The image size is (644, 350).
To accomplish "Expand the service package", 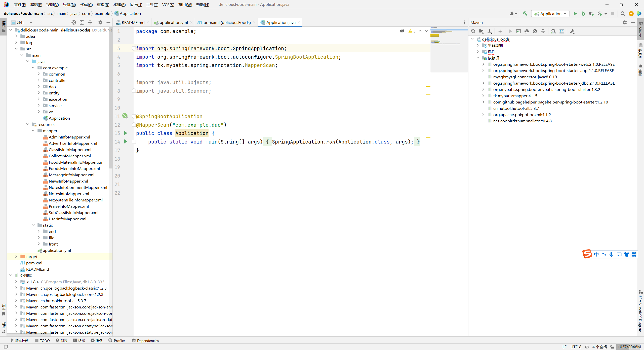I will click(39, 106).
